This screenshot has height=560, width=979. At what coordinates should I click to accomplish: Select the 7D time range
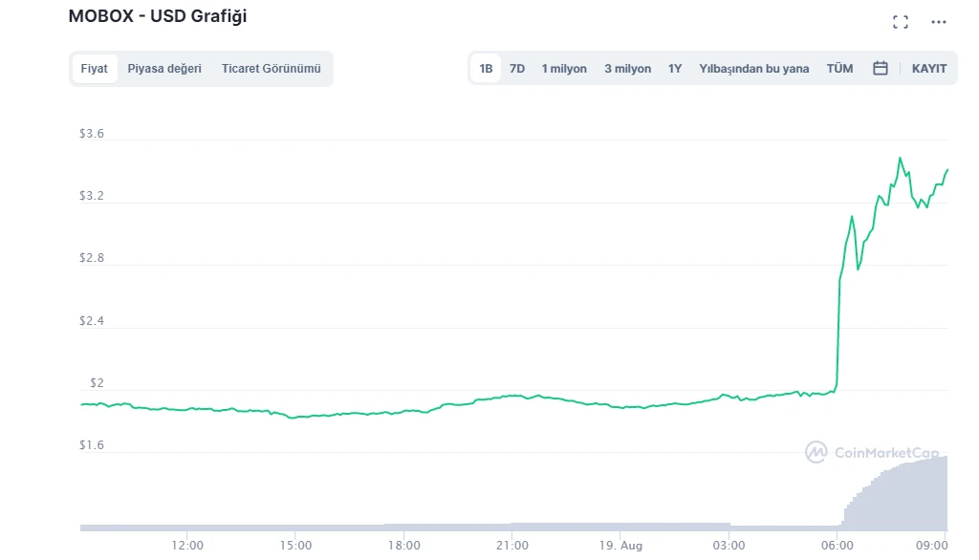click(x=516, y=68)
